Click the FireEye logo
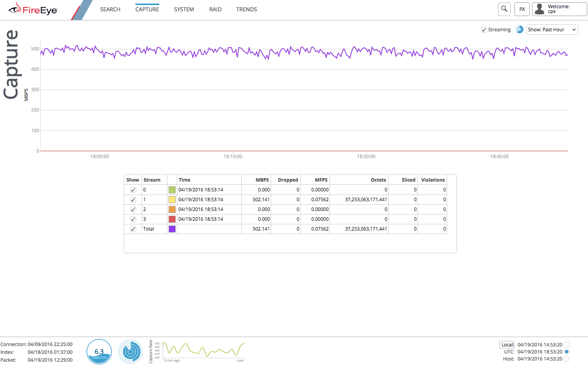Viewport: 588px width, 366px height. click(33, 9)
